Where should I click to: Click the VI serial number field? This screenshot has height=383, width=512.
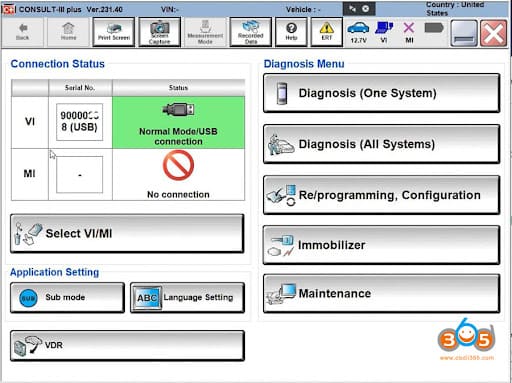79,122
